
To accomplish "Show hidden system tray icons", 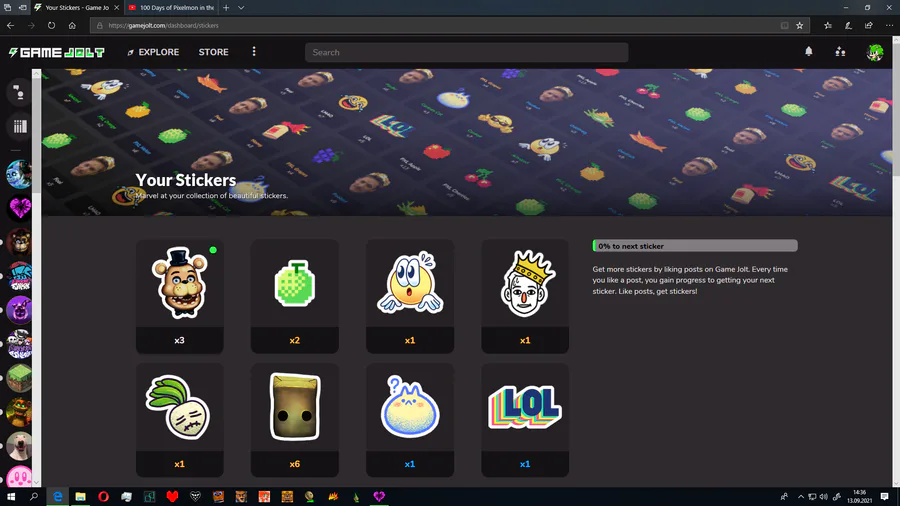I will click(801, 497).
